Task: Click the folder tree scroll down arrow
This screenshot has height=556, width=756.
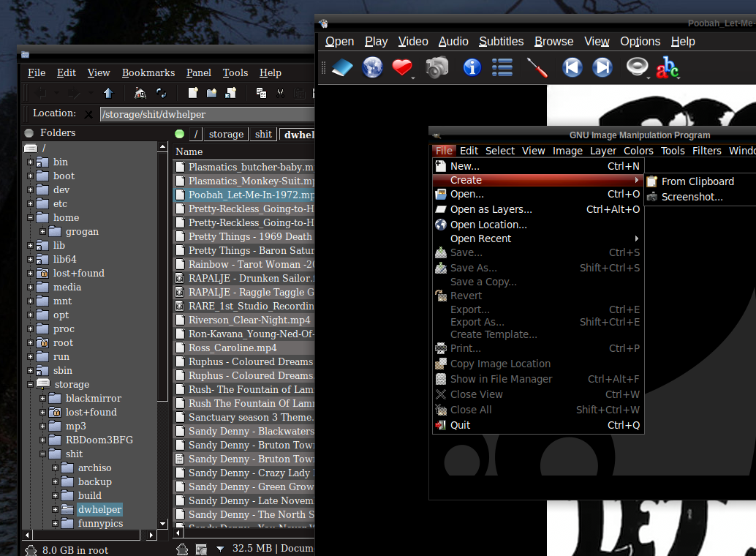Action: click(162, 524)
